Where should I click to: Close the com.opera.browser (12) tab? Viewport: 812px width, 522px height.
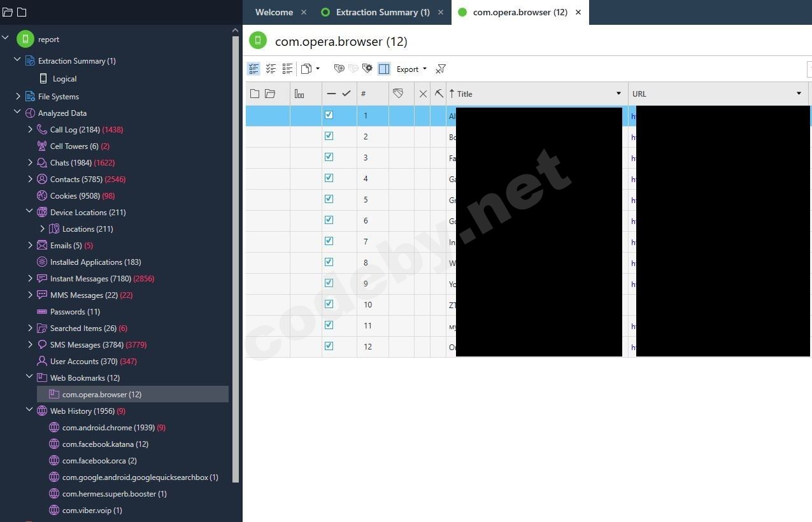point(578,12)
